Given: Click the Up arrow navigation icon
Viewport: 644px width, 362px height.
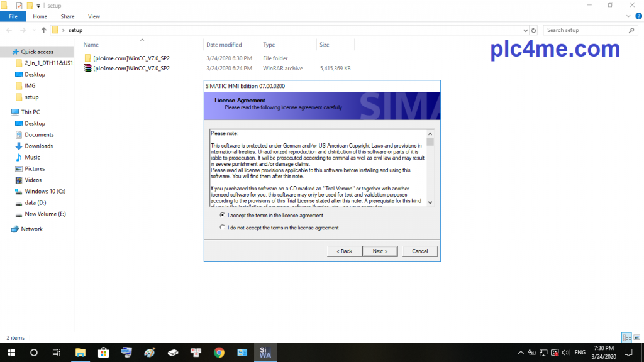Looking at the screenshot, I should tap(43, 30).
